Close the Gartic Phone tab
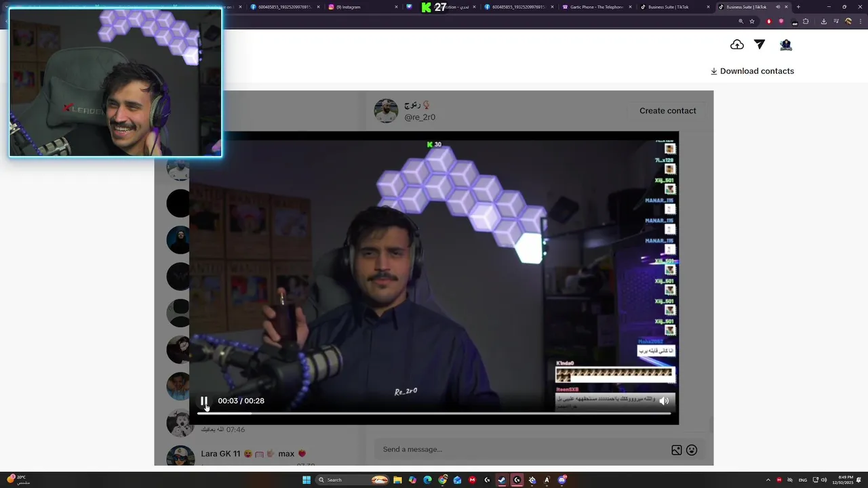 point(631,7)
